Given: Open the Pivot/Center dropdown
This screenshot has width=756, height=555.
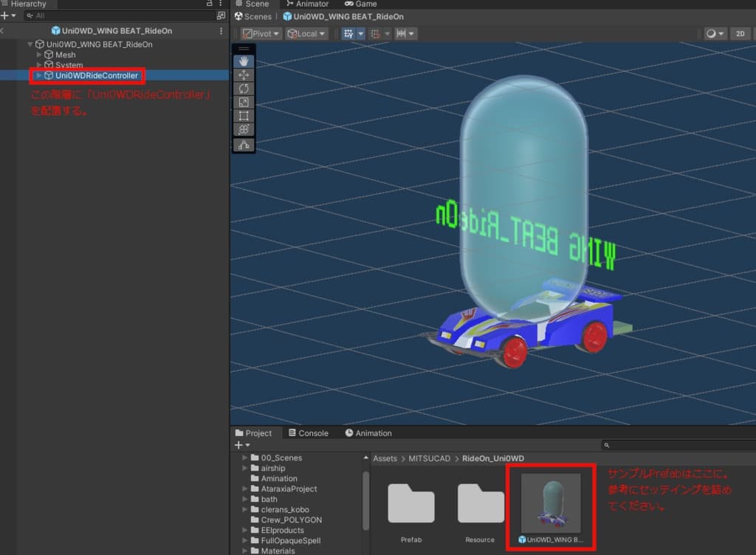Looking at the screenshot, I should pos(261,34).
